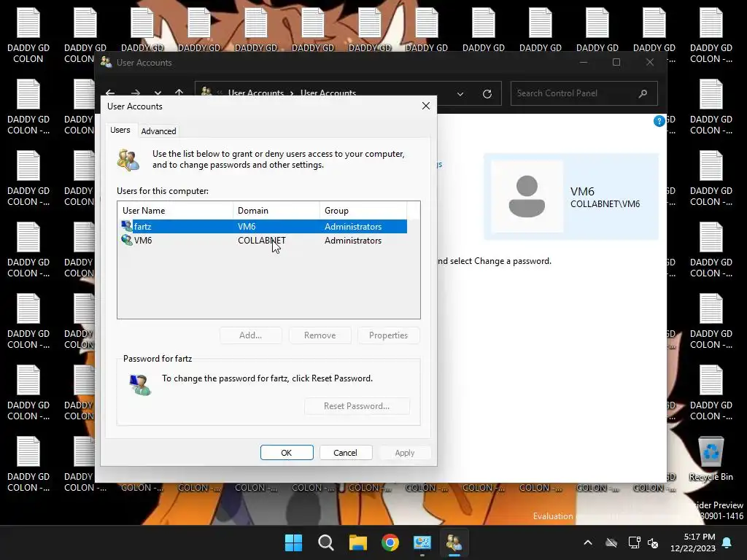The image size is (747, 560).
Task: Click the User Accounts taskbar icon
Action: pyautogui.click(x=454, y=542)
